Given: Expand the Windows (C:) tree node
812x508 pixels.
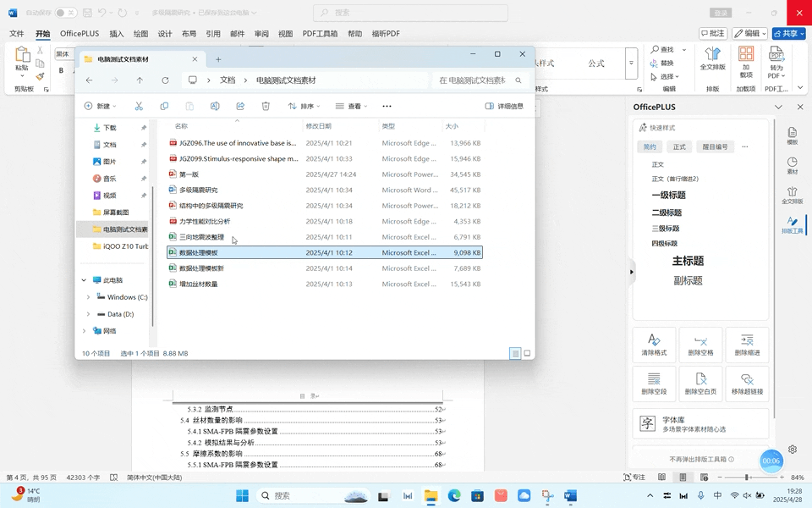Looking at the screenshot, I should tap(88, 297).
